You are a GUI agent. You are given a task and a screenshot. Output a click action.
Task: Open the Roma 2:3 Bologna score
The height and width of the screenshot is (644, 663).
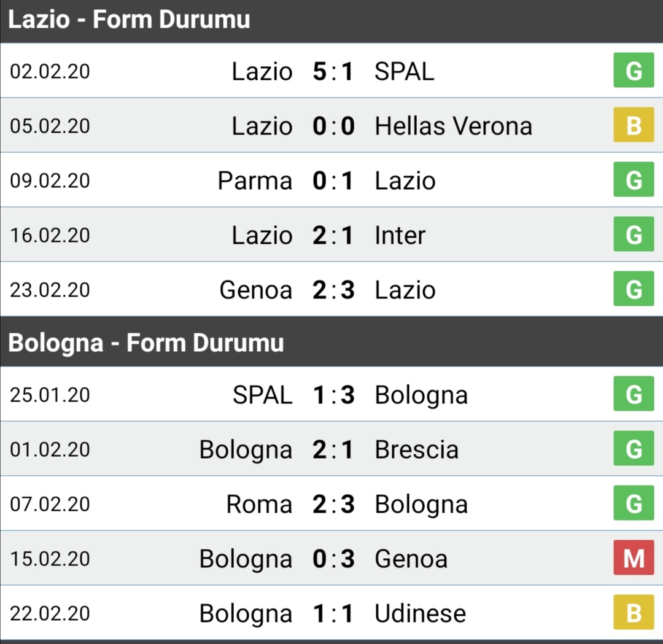(333, 504)
